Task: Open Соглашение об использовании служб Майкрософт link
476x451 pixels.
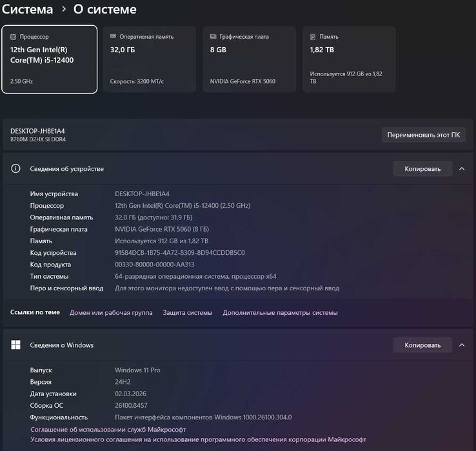Action: 108,430
